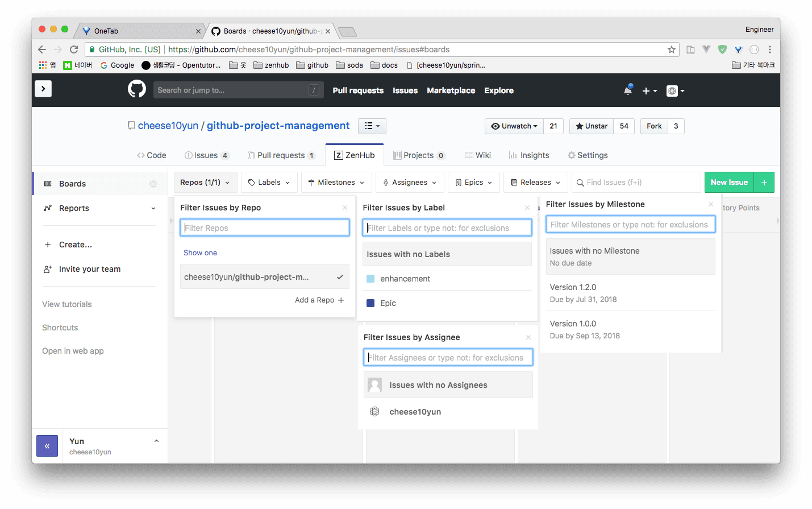Select Issues with no Assignees
Image resolution: width=812 pixels, height=509 pixels.
tap(448, 385)
